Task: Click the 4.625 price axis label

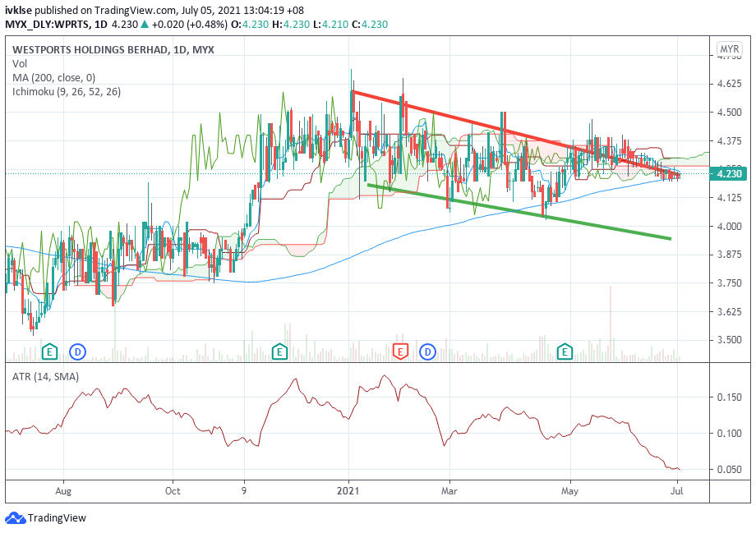Action: (729, 84)
